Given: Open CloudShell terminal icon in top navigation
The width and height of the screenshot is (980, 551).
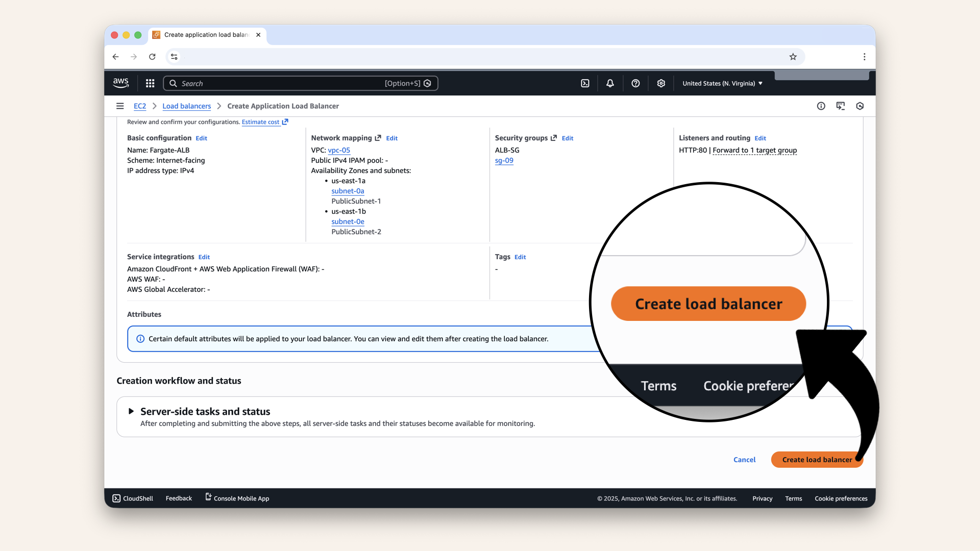Looking at the screenshot, I should 585,83.
